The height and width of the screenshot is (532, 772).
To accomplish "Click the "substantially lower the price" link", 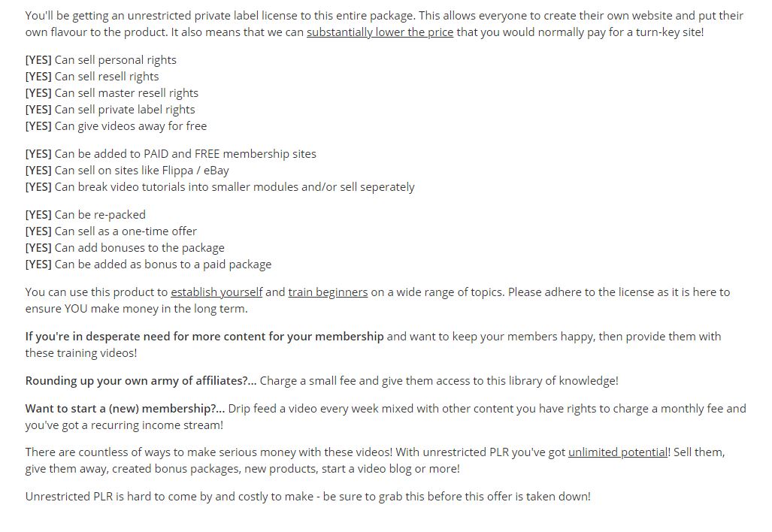I will click(380, 32).
